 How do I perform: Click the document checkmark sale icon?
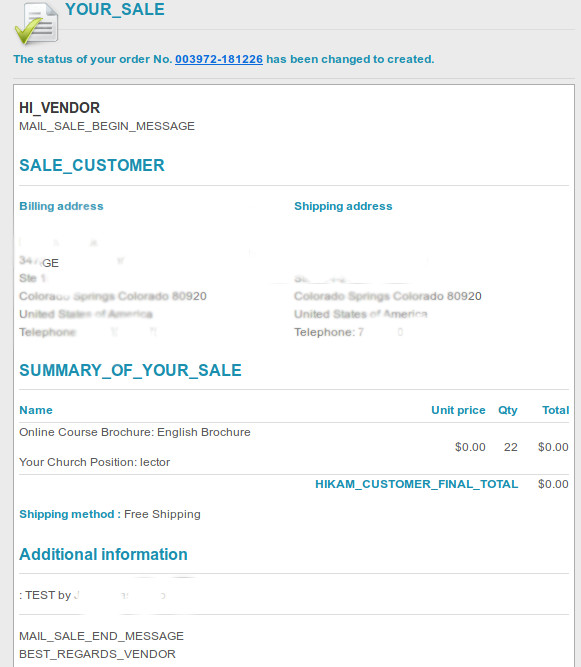36,23
